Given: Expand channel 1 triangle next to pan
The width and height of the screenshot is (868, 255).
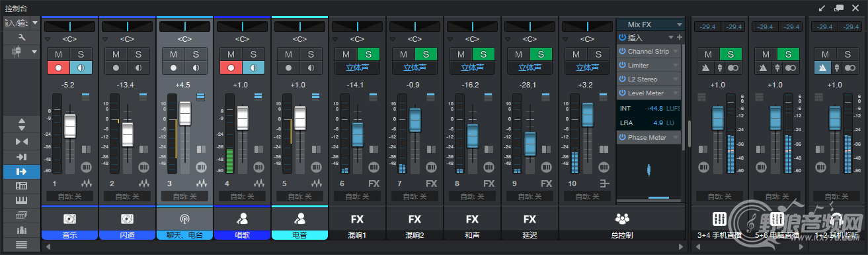Looking at the screenshot, I should coord(48,39).
